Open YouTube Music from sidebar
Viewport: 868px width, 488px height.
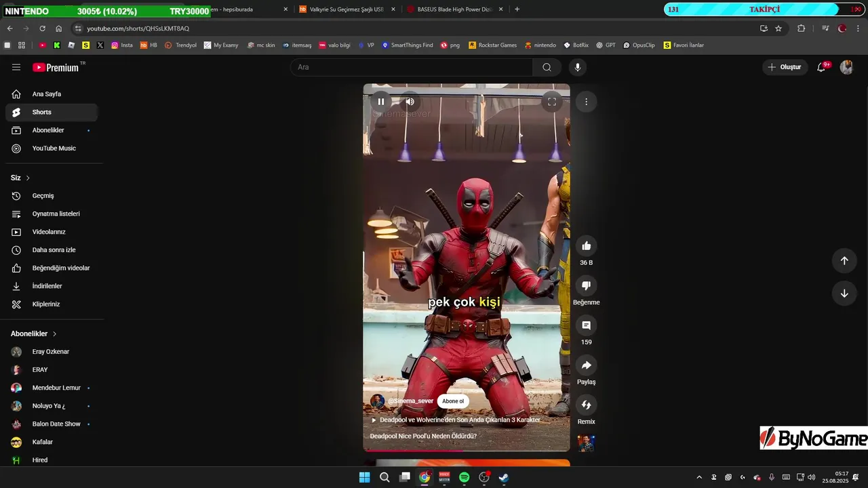tap(52, 148)
